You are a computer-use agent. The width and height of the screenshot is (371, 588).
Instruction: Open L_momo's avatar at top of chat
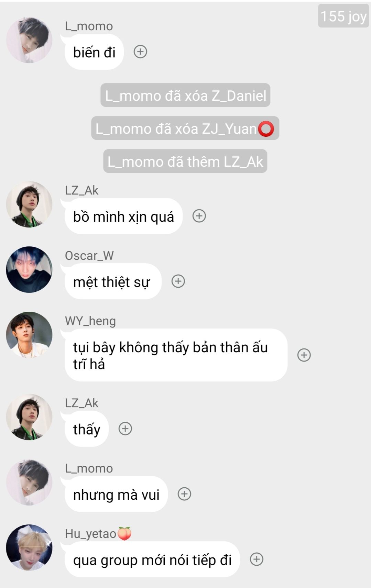(x=29, y=40)
